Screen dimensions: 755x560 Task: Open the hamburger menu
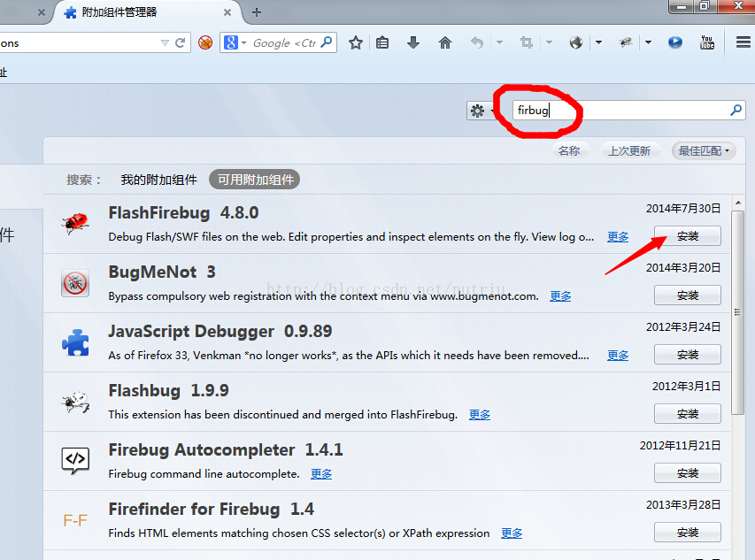point(743,42)
